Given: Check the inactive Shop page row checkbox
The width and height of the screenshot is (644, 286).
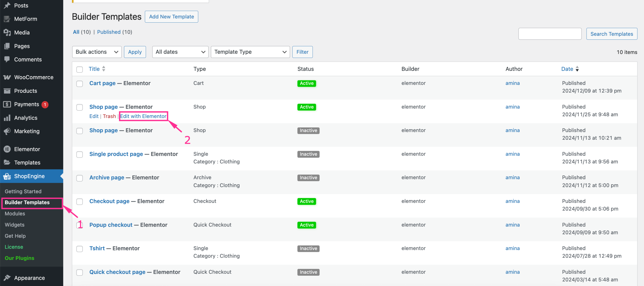Looking at the screenshot, I should (x=79, y=131).
